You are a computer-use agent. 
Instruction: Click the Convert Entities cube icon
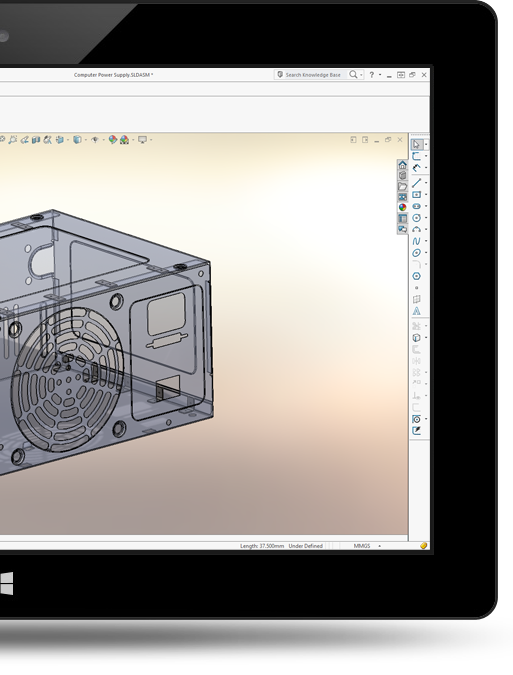coord(416,338)
